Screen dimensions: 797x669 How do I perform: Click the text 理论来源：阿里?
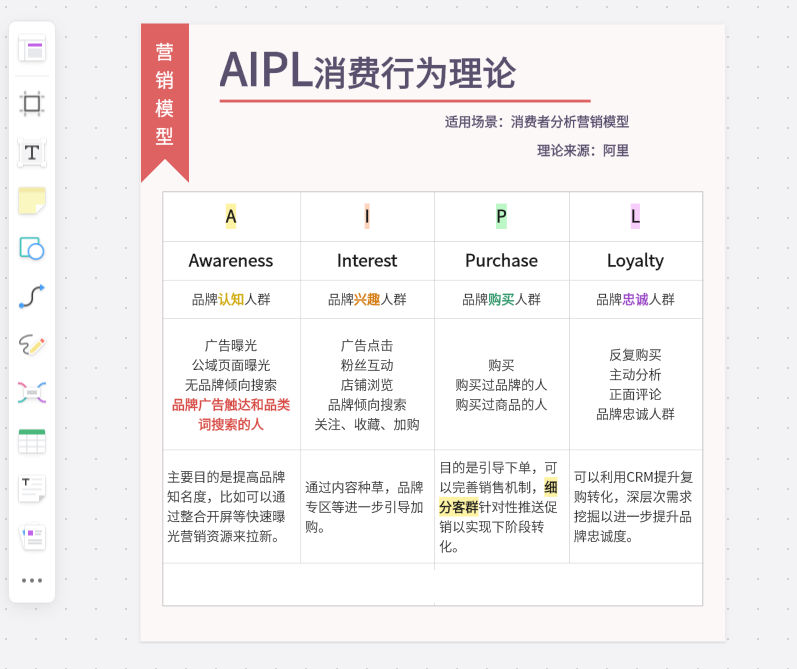(x=583, y=151)
